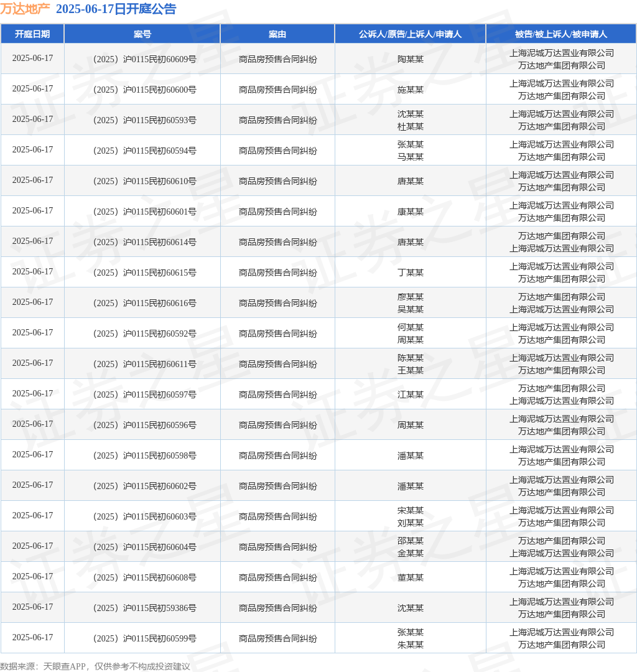
Task: Select the 公诉人/原告/上诉人/申请人 column header
Action: click(410, 34)
